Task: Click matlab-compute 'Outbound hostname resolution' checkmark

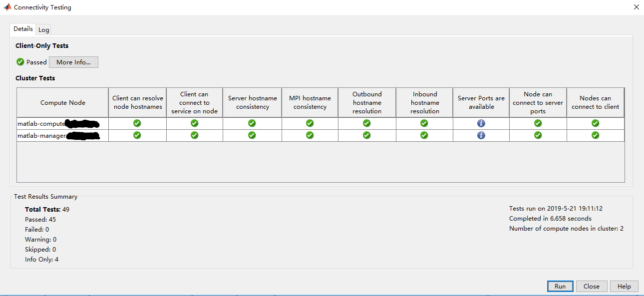Action: click(x=367, y=123)
